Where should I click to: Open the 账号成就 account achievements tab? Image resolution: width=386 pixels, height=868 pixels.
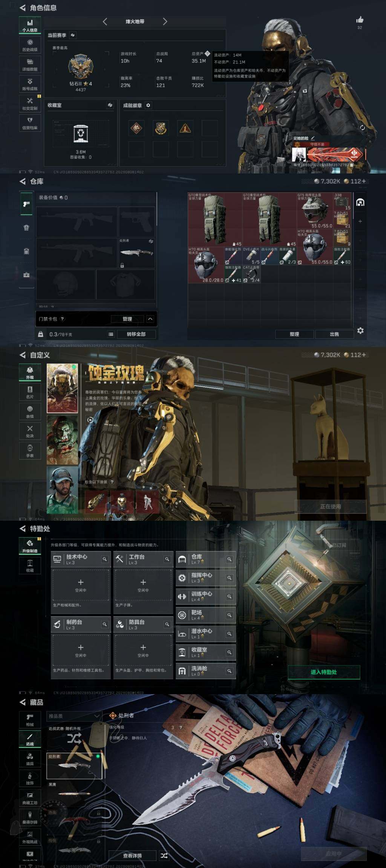[29, 84]
